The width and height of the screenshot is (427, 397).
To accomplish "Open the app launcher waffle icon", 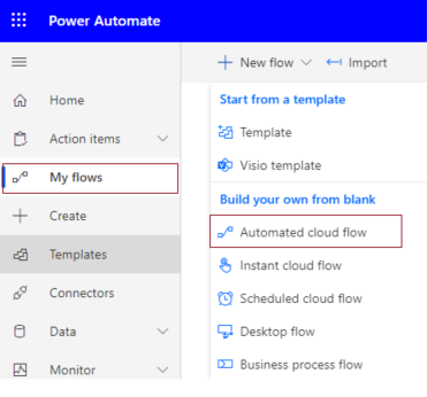I will [x=19, y=20].
